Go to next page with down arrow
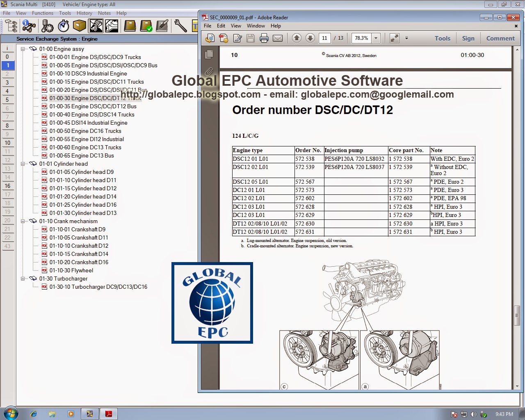This screenshot has height=420, width=525. (310, 38)
